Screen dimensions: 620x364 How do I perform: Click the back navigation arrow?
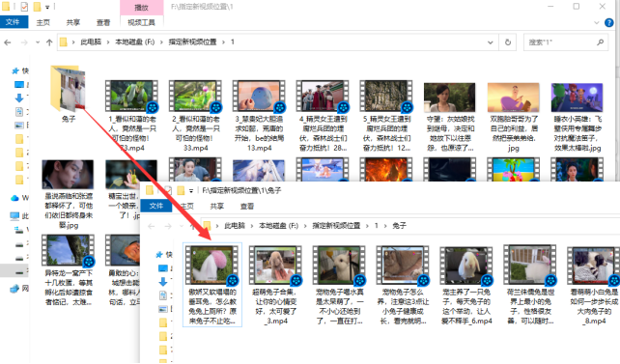coord(8,42)
